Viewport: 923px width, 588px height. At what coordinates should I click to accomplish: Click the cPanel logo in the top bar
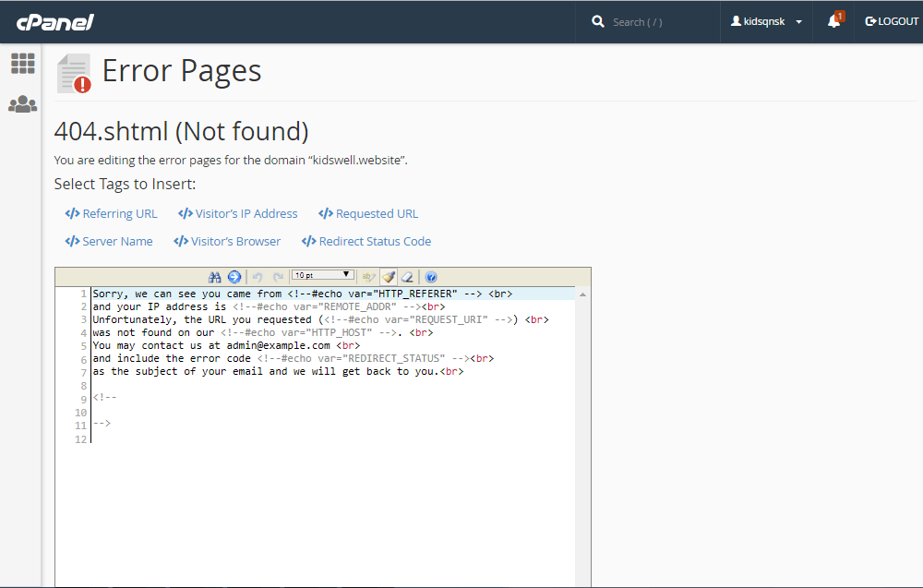(x=55, y=21)
